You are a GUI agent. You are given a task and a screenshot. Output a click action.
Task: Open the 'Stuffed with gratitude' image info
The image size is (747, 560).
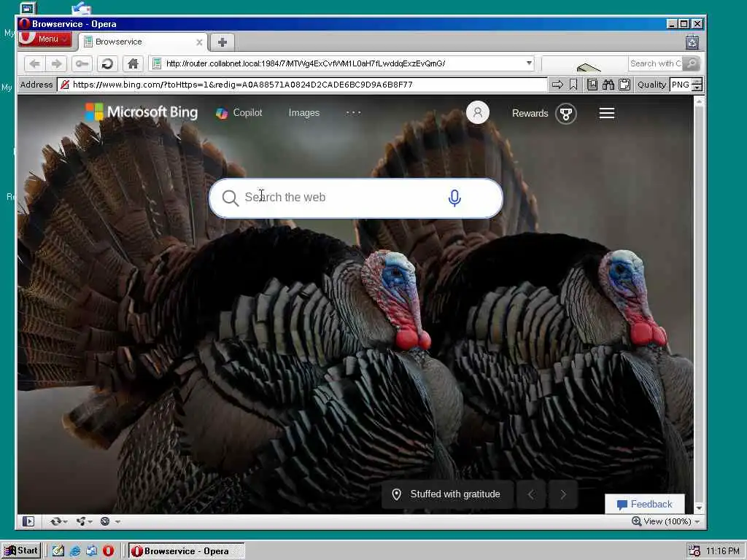pyautogui.click(x=447, y=494)
